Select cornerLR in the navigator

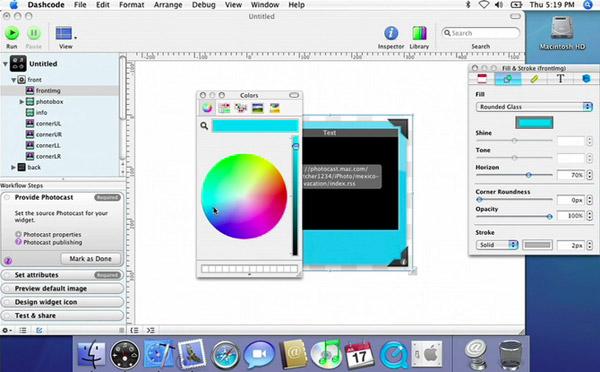coord(49,156)
